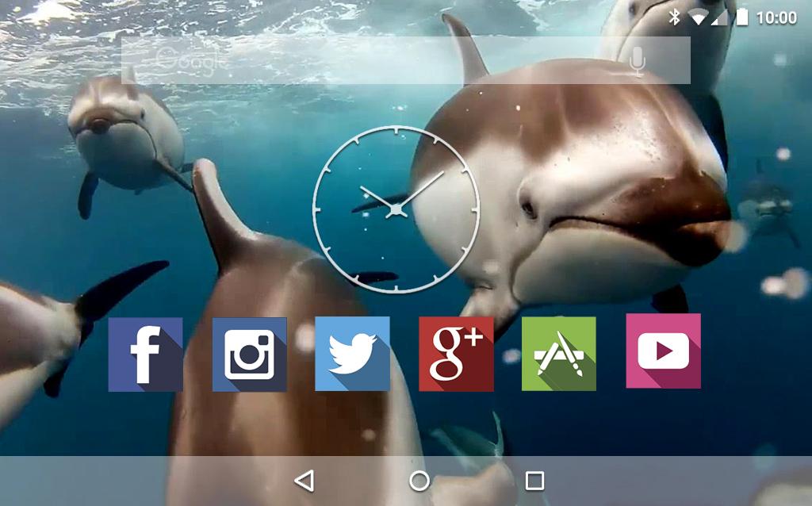Tap the microphone voice search icon
This screenshot has width=812, height=506.
click(638, 60)
